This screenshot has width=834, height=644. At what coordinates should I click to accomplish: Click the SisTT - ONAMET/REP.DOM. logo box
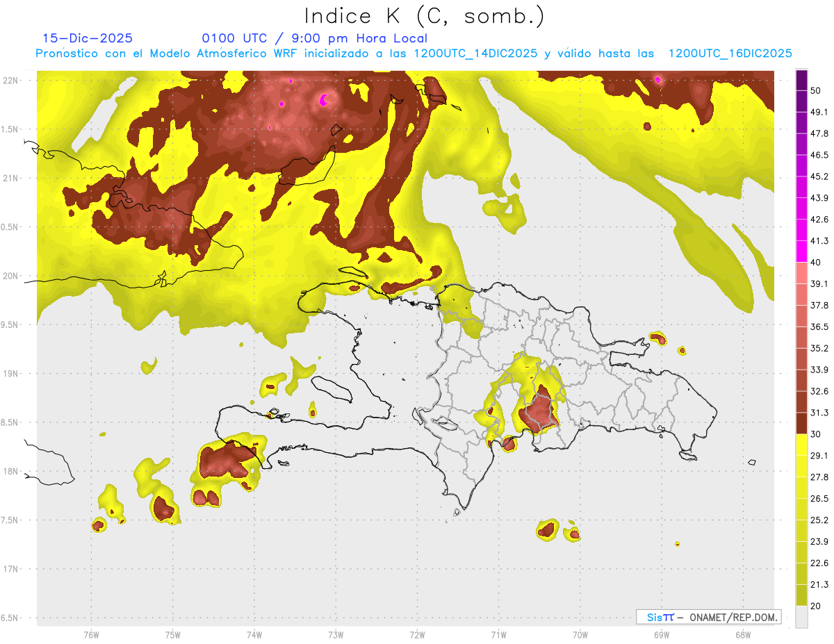tap(708, 617)
